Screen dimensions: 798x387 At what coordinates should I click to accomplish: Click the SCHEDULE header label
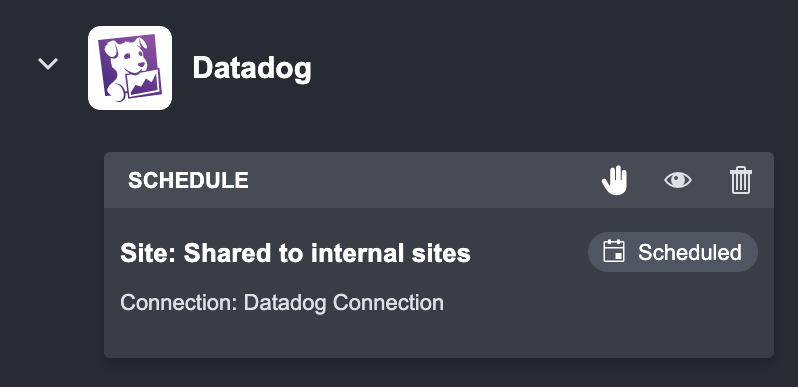pos(188,180)
